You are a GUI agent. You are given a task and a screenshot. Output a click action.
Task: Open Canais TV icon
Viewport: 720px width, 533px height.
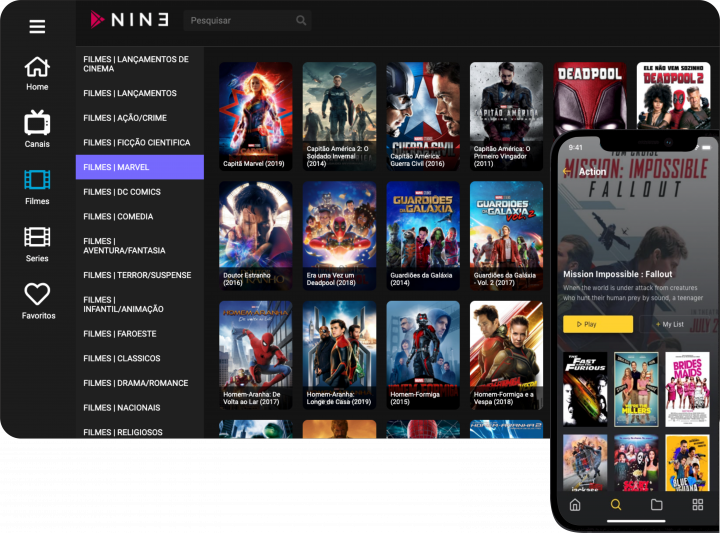coord(37,129)
